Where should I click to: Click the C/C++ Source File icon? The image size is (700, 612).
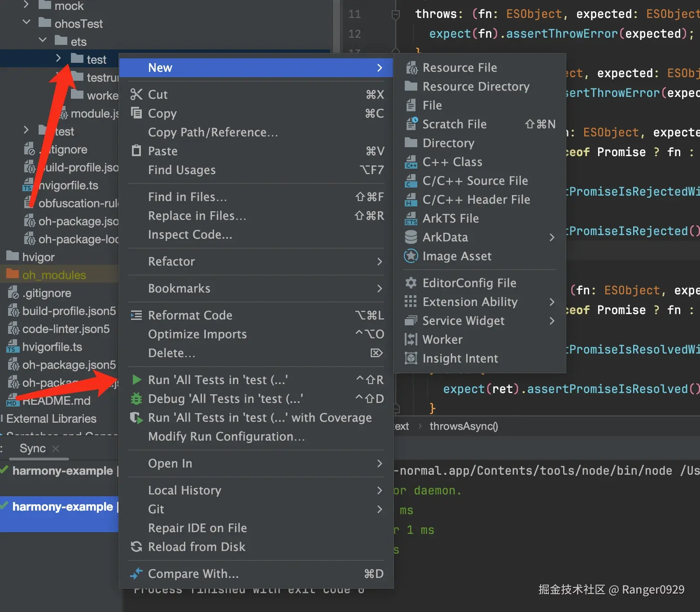(x=411, y=180)
